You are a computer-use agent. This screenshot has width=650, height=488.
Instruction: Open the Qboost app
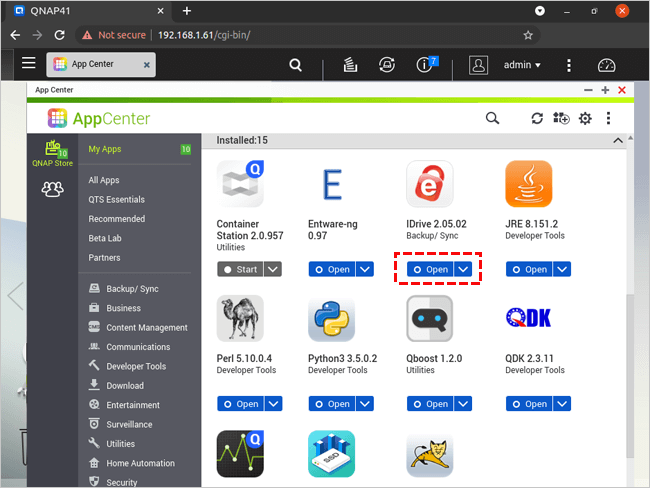tap(430, 403)
